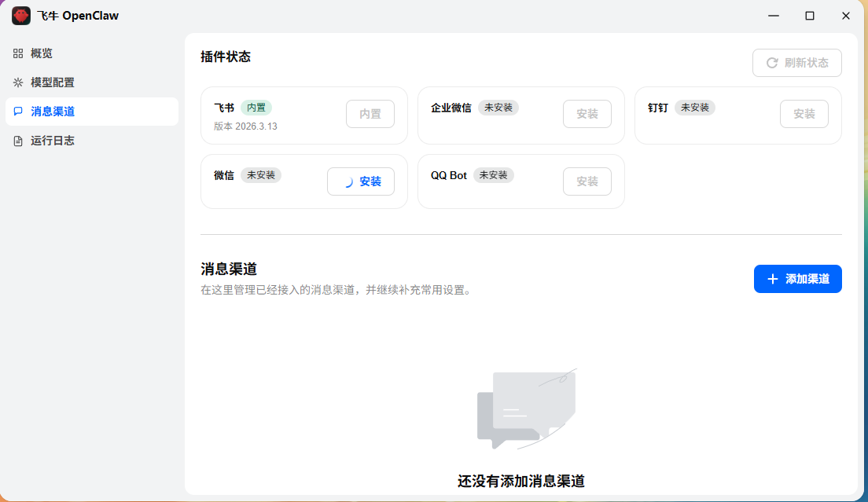Click the green 内置 badge next to 飞书
Screen dimensions: 868x502
coord(256,108)
